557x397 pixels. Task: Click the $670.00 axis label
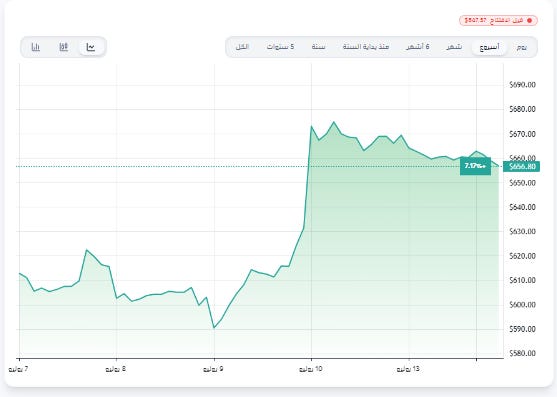522,134
